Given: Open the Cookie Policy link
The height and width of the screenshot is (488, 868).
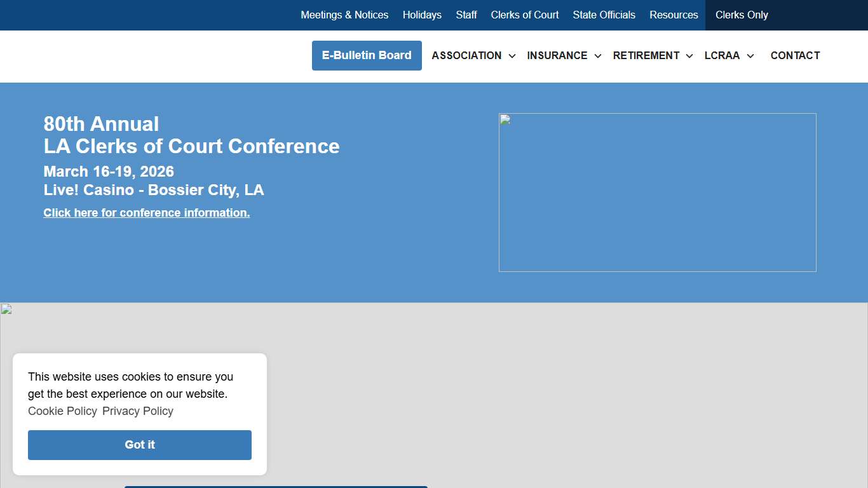Looking at the screenshot, I should (62, 411).
